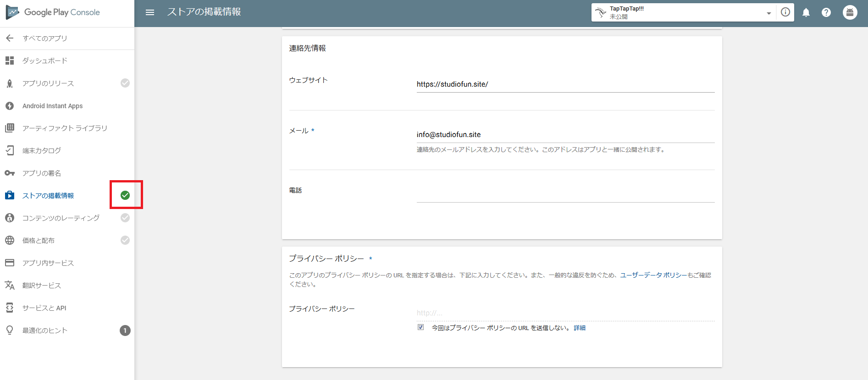Click the アーティファクト ライブラリ icon
Screen dimensions: 868x380
(10, 128)
